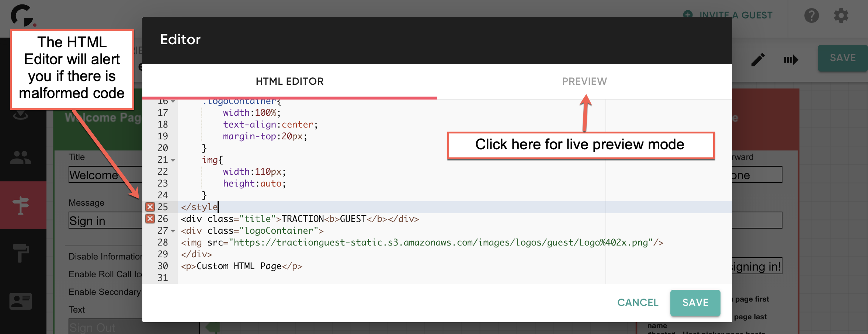
Task: Open Help with the question mark icon
Action: tap(812, 15)
